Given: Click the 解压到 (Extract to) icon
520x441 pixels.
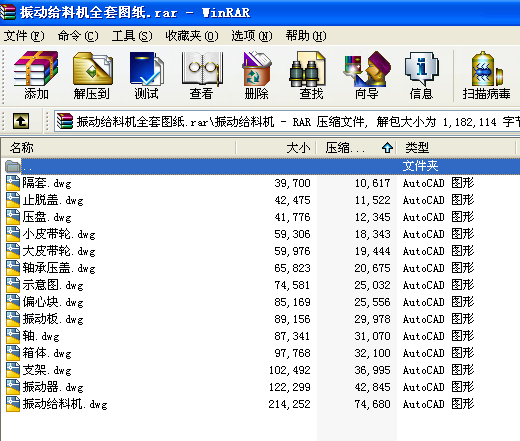Looking at the screenshot, I should coord(93,68).
